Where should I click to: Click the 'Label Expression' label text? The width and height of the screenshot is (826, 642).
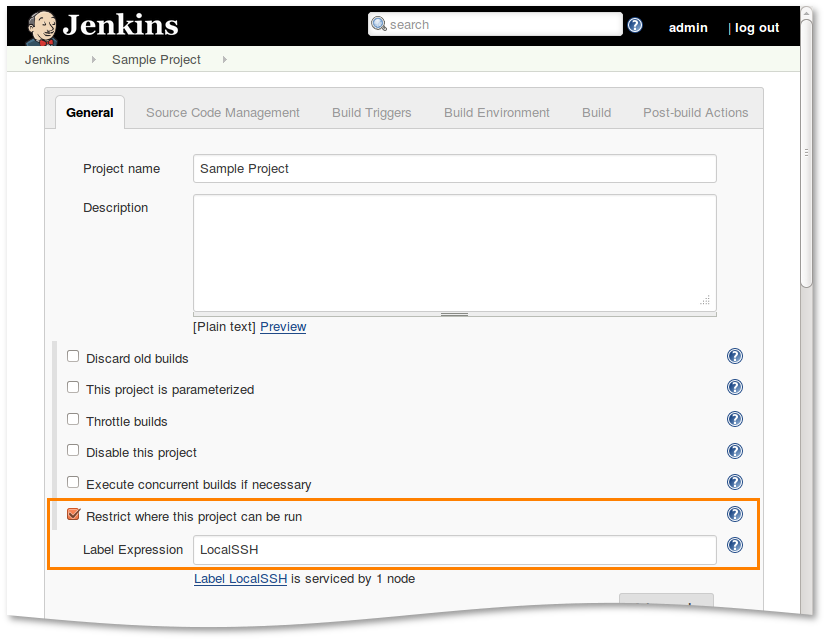(133, 550)
